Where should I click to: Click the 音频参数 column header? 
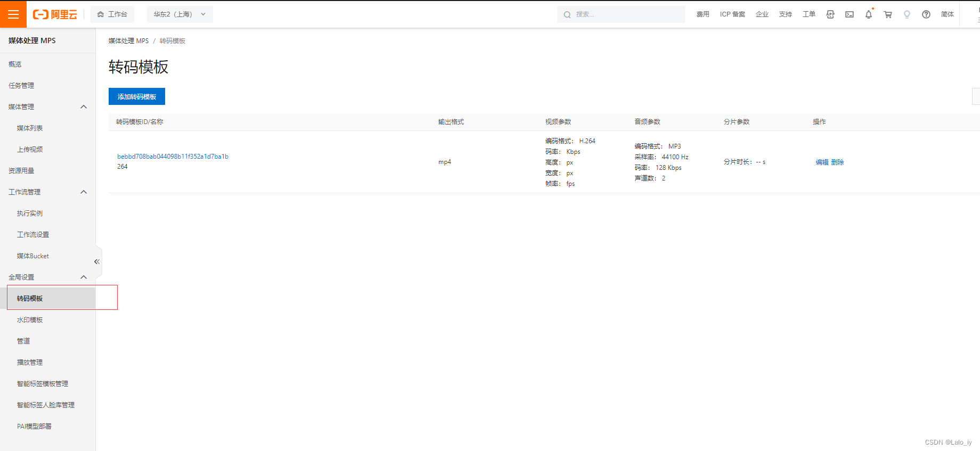point(647,122)
